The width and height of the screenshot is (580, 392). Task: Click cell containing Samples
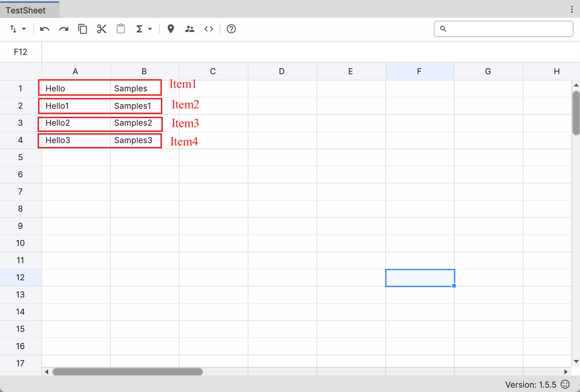[145, 88]
